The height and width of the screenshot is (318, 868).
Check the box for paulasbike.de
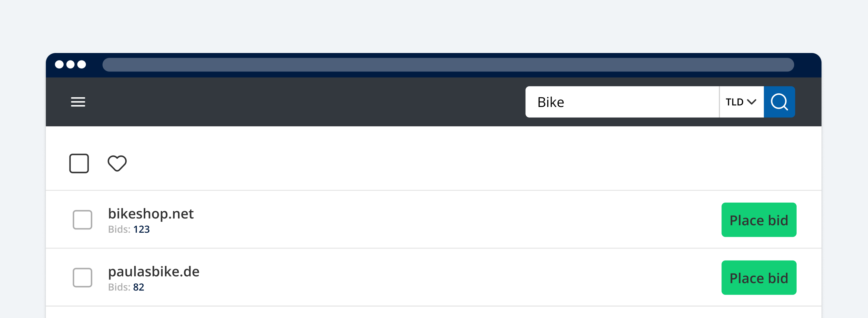coord(82,278)
